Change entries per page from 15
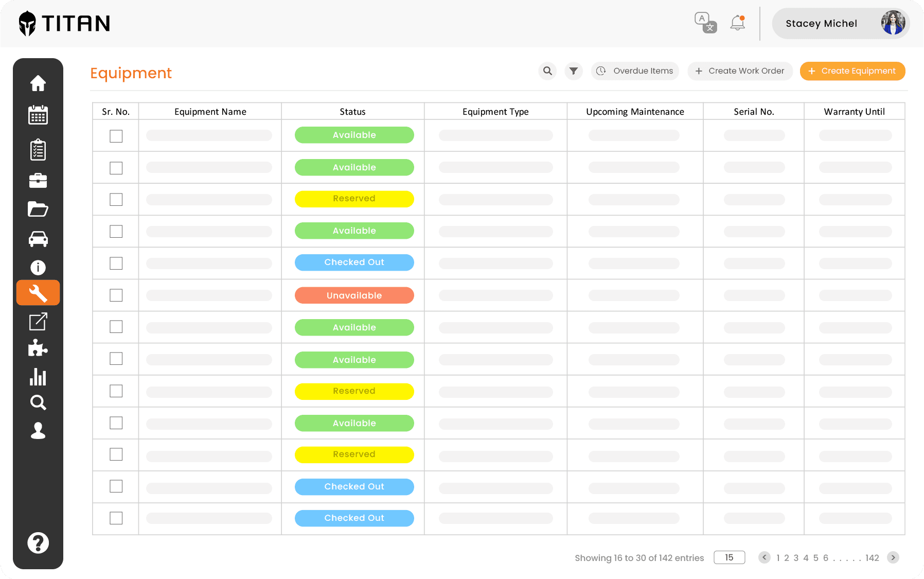The image size is (924, 579). [x=729, y=557]
